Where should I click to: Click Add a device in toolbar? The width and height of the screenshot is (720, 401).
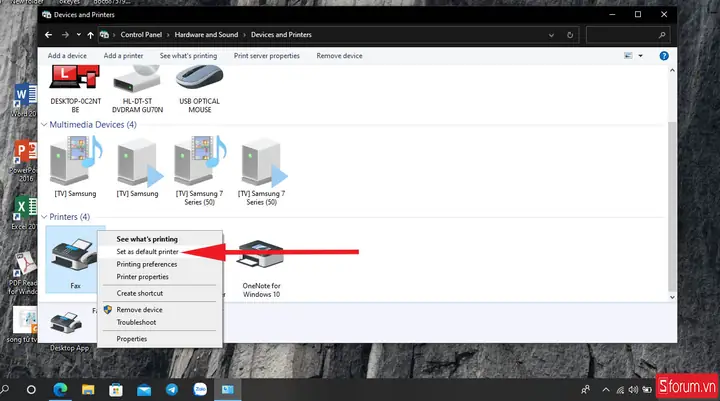[x=67, y=56]
